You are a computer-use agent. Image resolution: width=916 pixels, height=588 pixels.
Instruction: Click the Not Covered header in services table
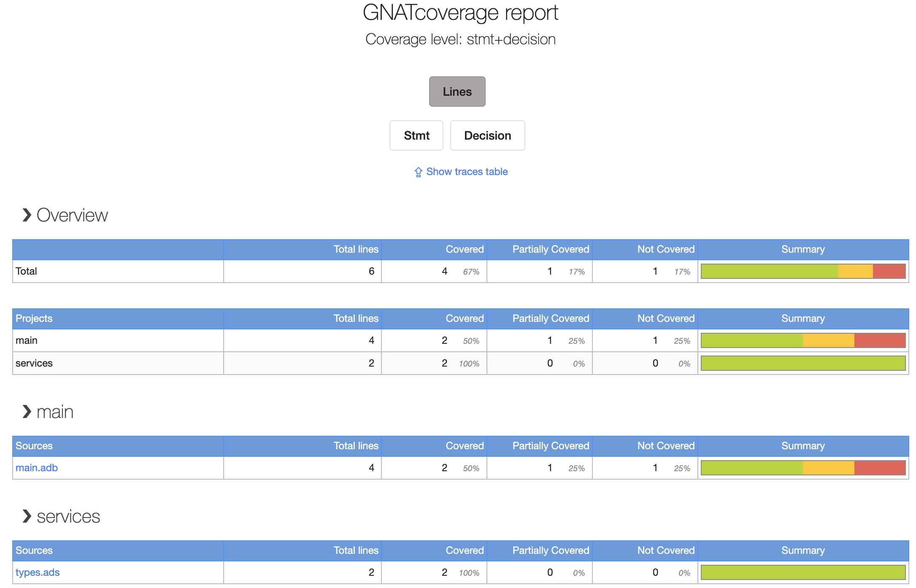666,550
